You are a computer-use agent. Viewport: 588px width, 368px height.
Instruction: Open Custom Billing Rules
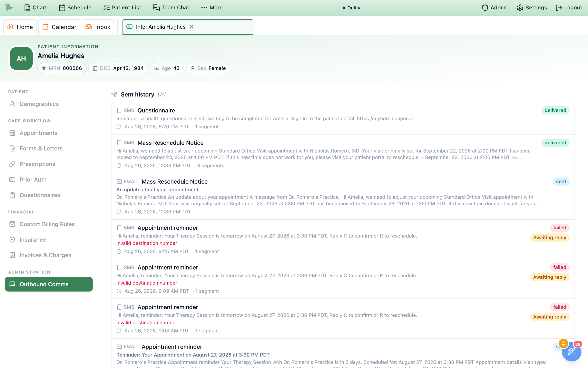pos(49,224)
